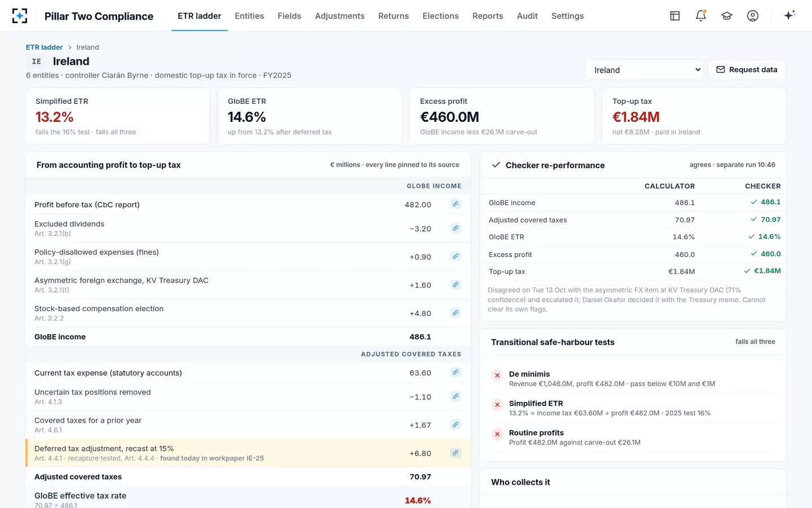Switch to the Returns tab
The height and width of the screenshot is (508, 812).
394,16
